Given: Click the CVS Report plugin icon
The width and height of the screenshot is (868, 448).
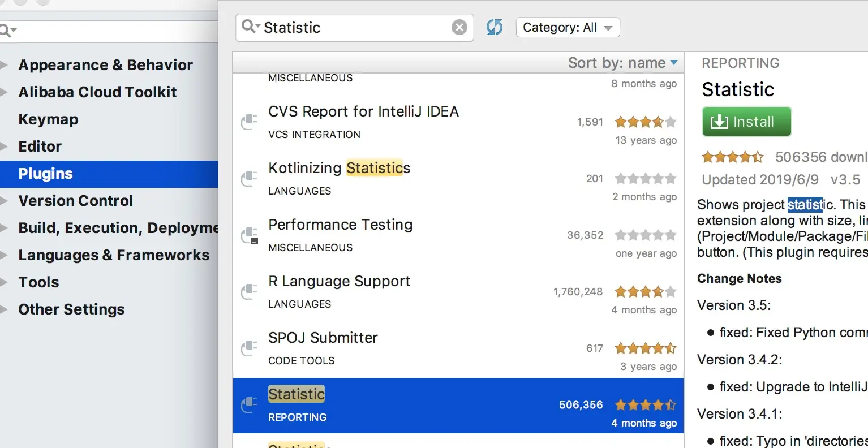Looking at the screenshot, I should (x=249, y=122).
